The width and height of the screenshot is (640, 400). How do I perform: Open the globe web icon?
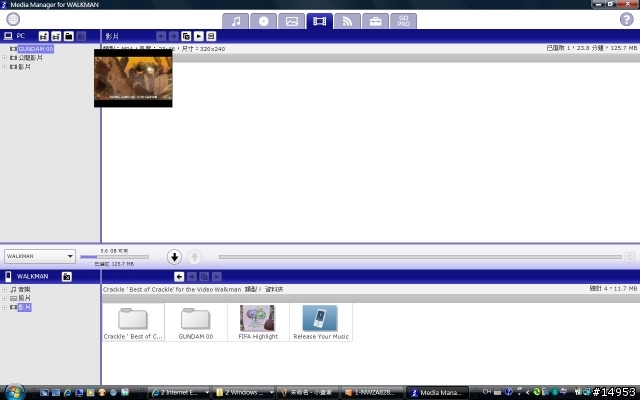[x=13, y=19]
